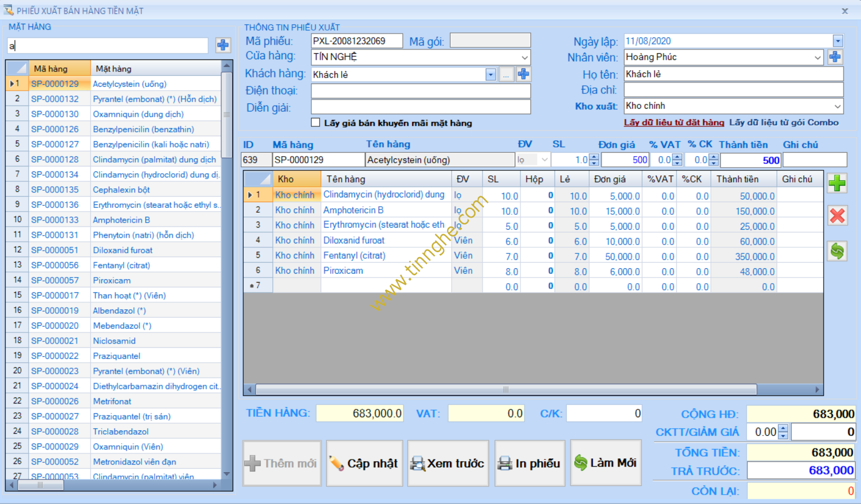The image size is (861, 504).
Task: Select Amphotericin B row in order grid
Action: point(533,210)
